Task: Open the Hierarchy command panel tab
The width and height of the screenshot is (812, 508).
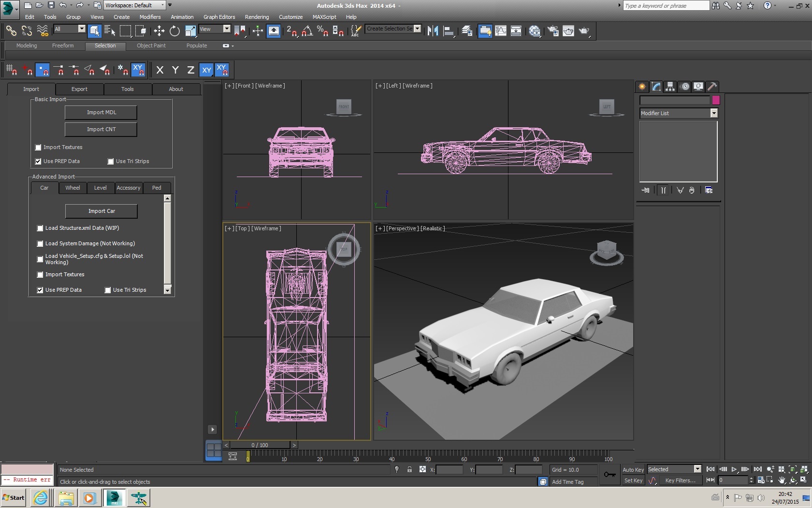Action: point(670,87)
